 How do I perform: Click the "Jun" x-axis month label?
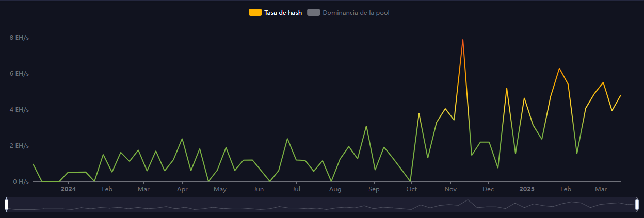(x=259, y=189)
